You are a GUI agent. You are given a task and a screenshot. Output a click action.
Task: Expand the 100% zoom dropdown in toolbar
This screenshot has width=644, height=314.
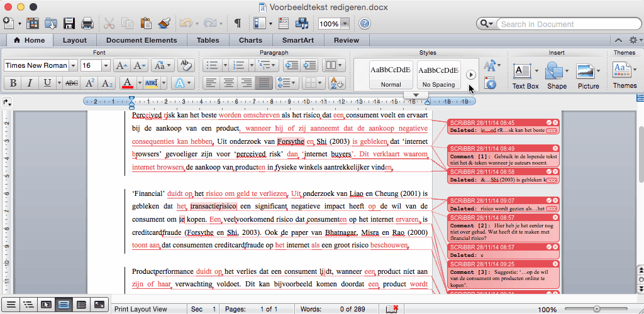(x=345, y=24)
